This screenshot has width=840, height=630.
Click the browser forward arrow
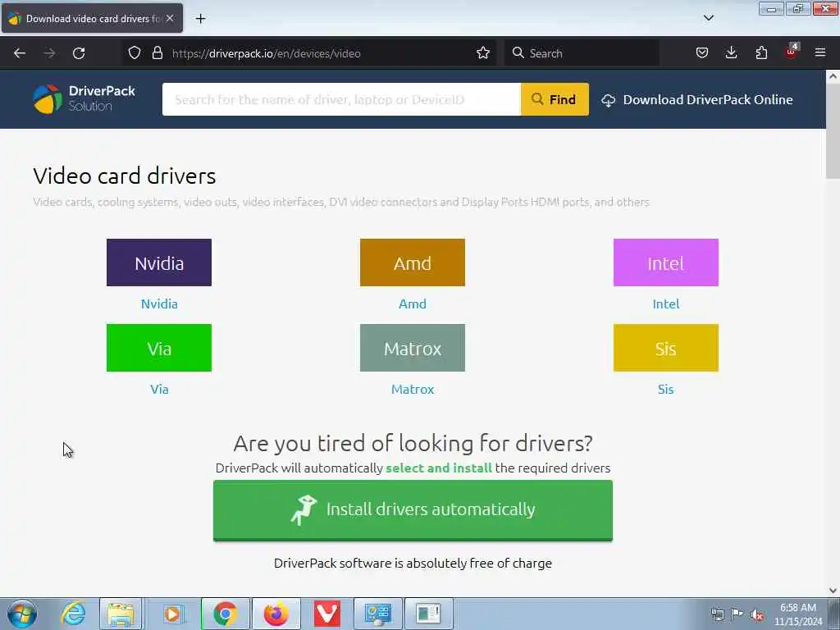coord(49,53)
